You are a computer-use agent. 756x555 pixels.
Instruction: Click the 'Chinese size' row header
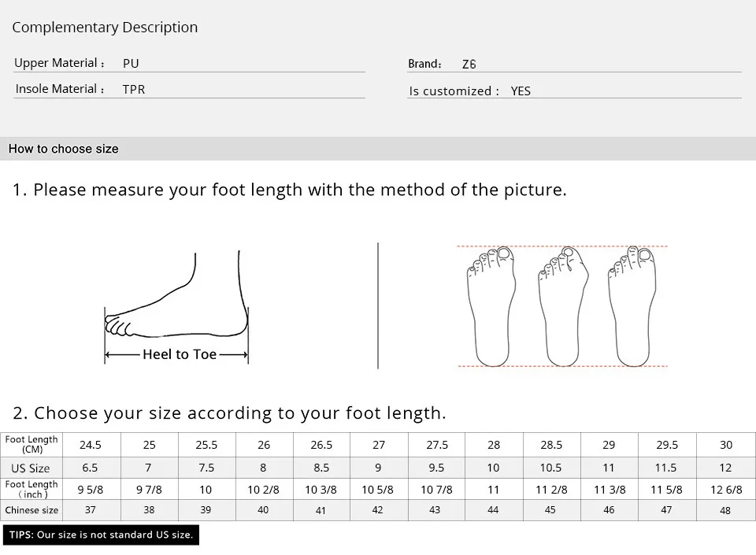[x=32, y=510]
